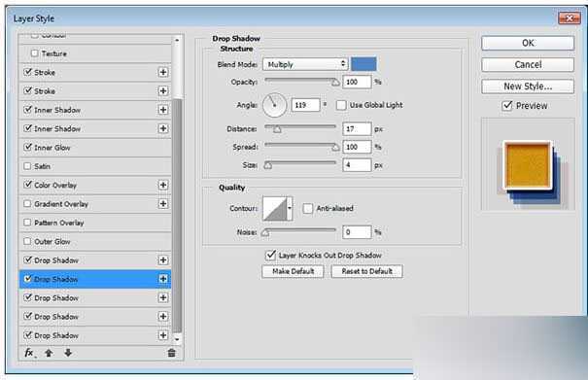Click the Angle value field
The height and width of the screenshot is (380, 588).
pos(305,105)
